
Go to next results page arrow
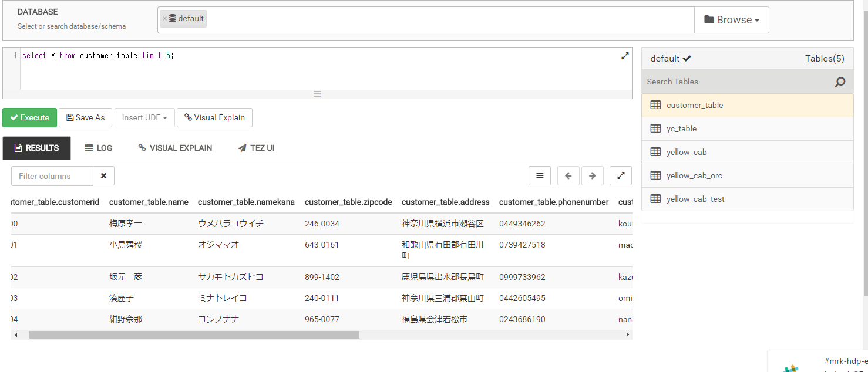(x=592, y=175)
